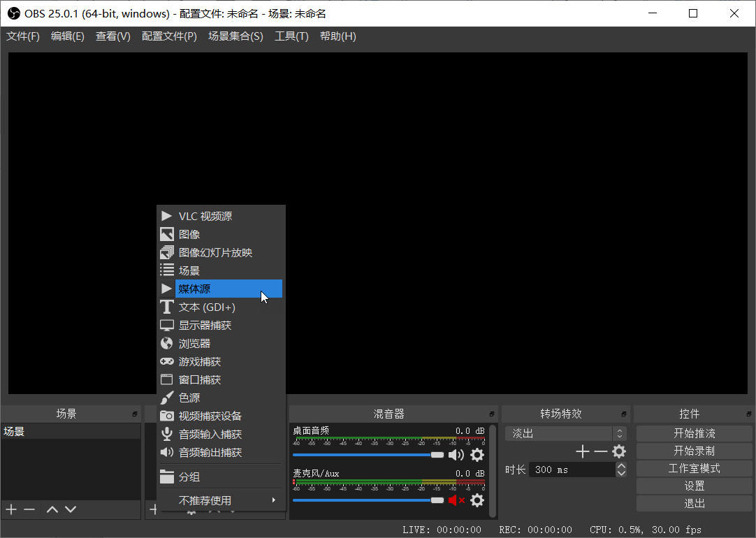This screenshot has width=756, height=538.
Task: Choose 场景 entry in the add-source menu
Action: click(221, 270)
